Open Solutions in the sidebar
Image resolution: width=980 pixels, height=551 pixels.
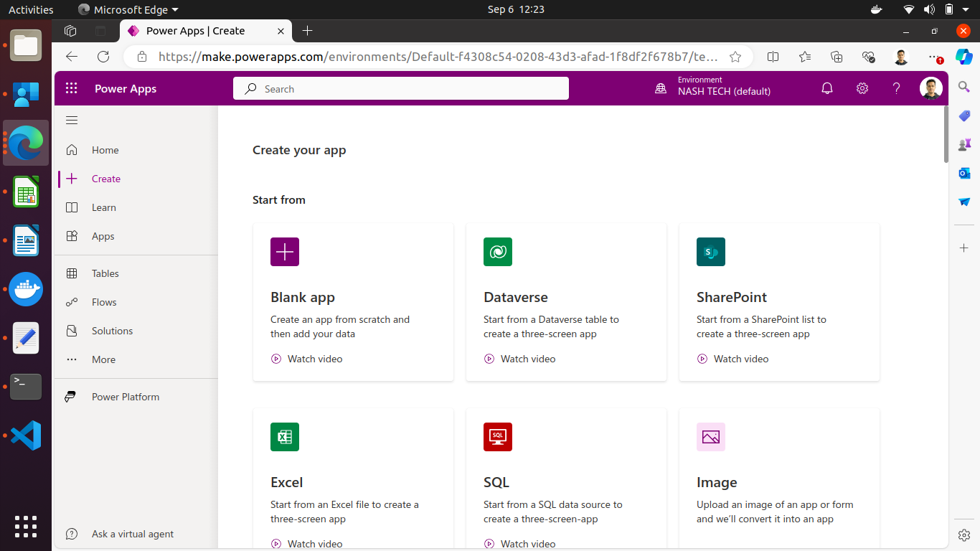coord(112,331)
